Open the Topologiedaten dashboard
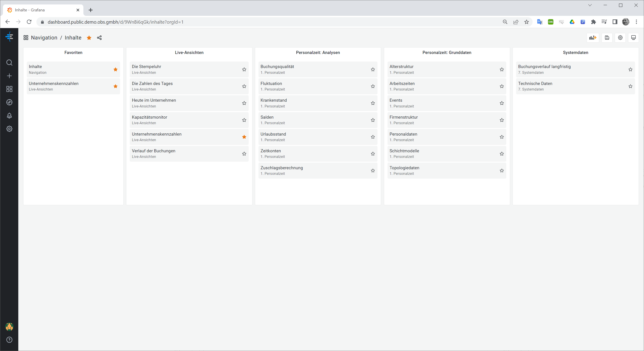The width and height of the screenshot is (644, 351). [x=447, y=171]
